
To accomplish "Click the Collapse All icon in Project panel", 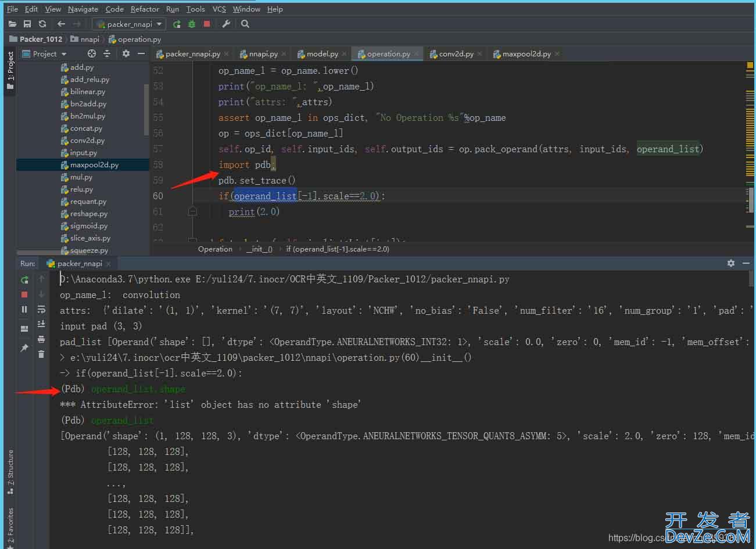I will pyautogui.click(x=107, y=53).
